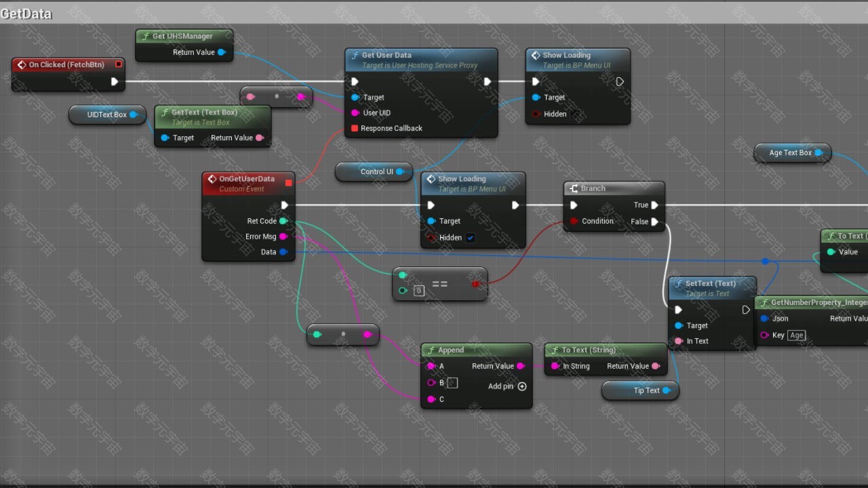Click the Error Msg output pin
The width and height of the screenshot is (868, 488).
[x=283, y=237]
